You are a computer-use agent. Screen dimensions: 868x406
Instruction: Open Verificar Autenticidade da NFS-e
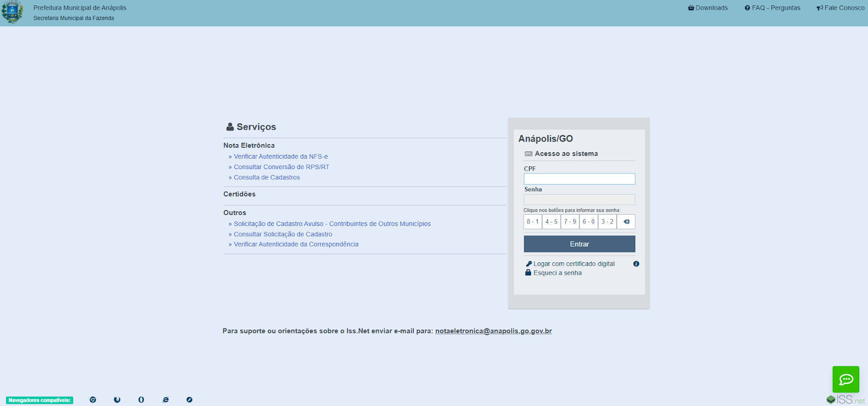click(x=281, y=157)
